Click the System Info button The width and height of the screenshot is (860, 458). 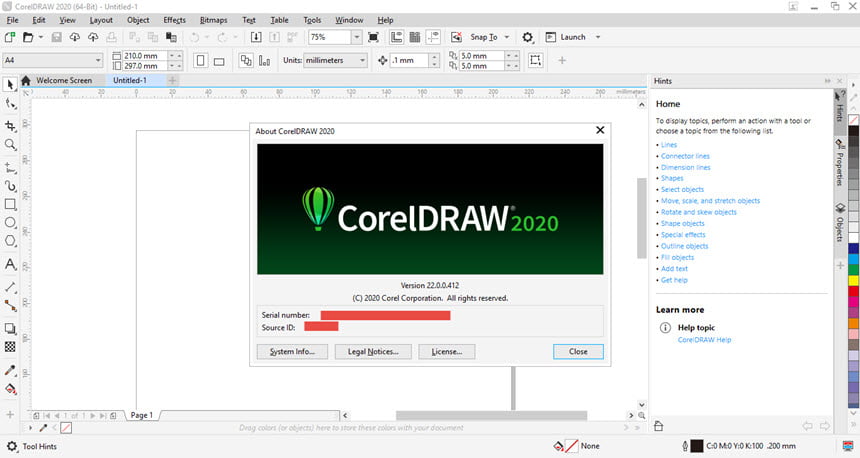(x=292, y=352)
